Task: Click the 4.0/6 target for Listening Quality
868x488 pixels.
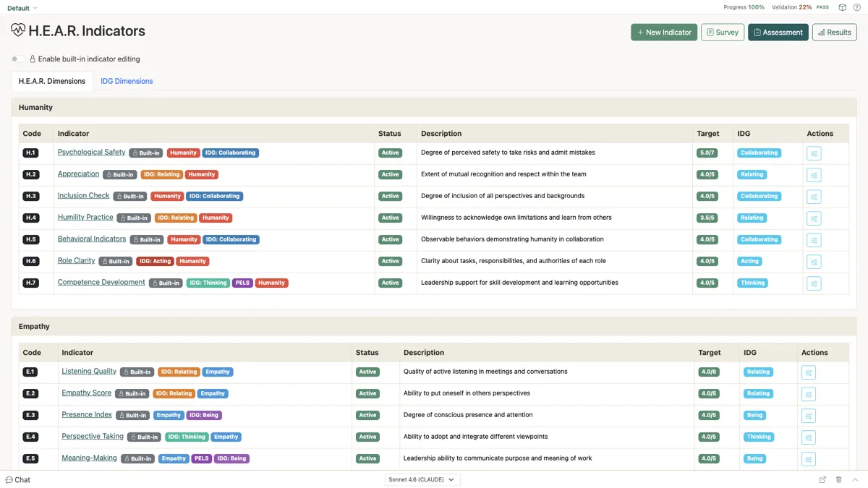Action: coord(709,372)
